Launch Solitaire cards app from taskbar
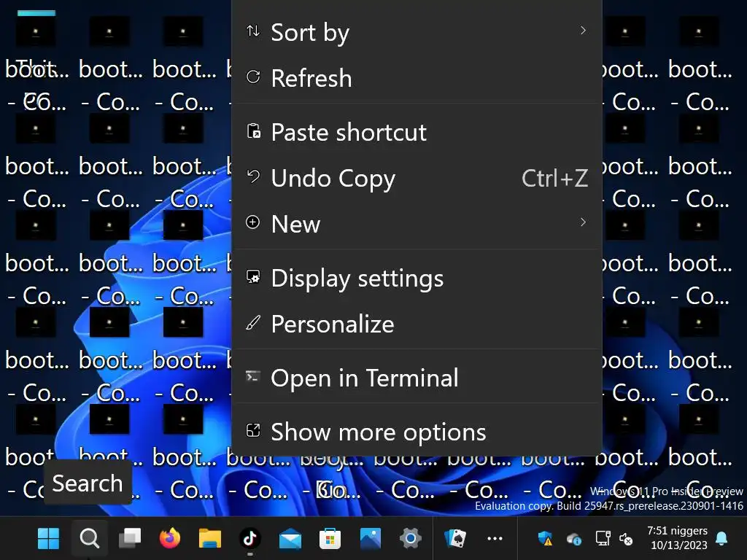The height and width of the screenshot is (560, 747). (x=456, y=539)
